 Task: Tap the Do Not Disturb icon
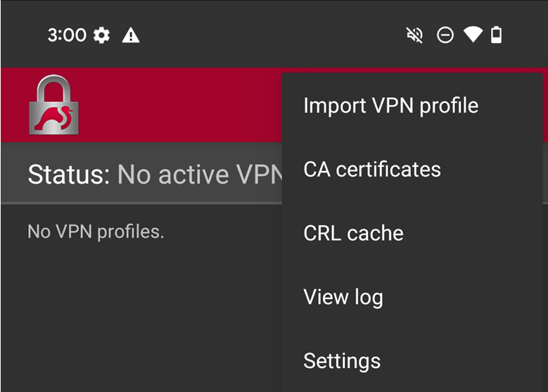pyautogui.click(x=445, y=35)
